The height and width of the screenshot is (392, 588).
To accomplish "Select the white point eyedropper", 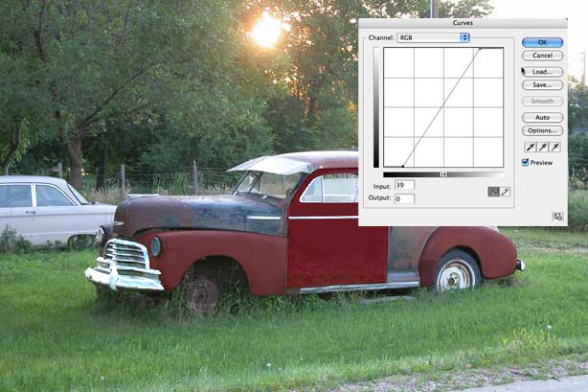I will 555,148.
